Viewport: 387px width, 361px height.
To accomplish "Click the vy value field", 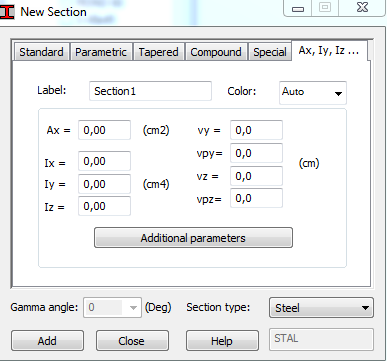I will pos(256,130).
